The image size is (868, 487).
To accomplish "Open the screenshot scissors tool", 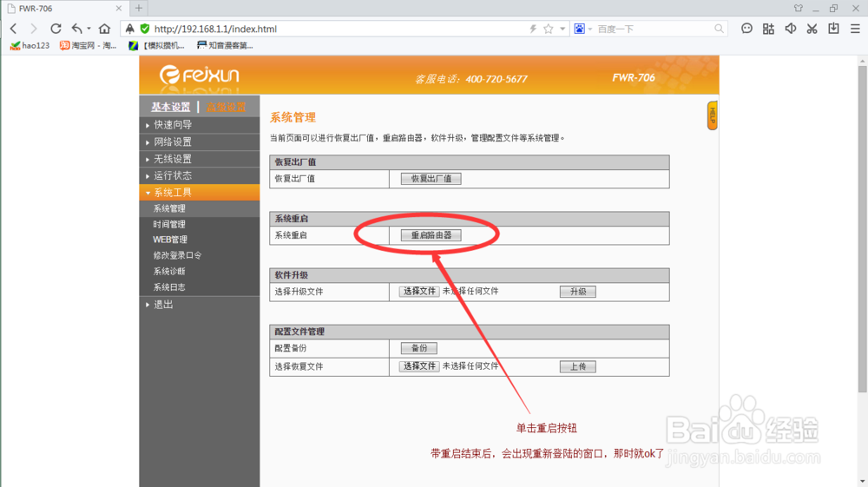I will pos(812,29).
